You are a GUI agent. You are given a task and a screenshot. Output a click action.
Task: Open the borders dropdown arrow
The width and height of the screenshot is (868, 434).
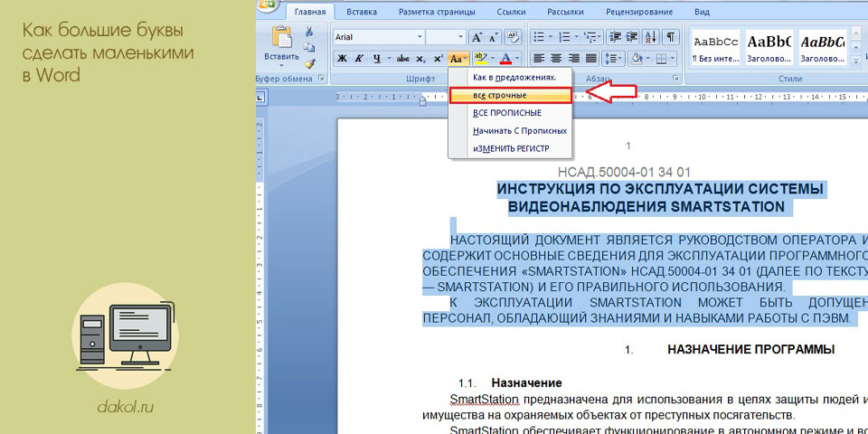673,58
